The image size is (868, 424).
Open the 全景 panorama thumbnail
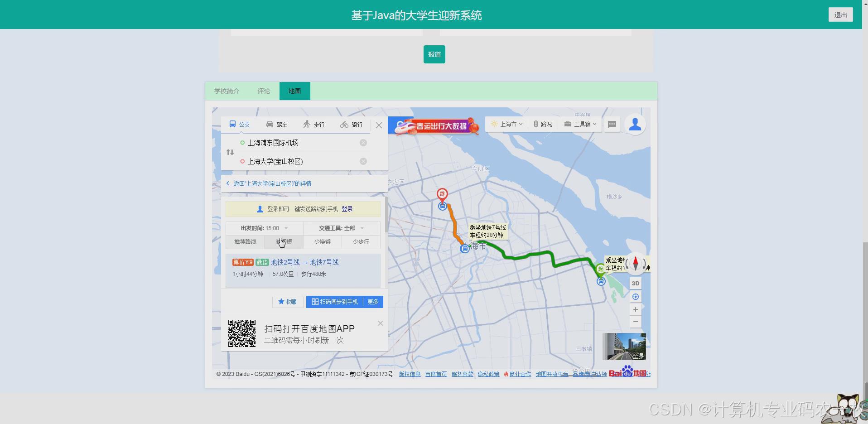point(624,347)
